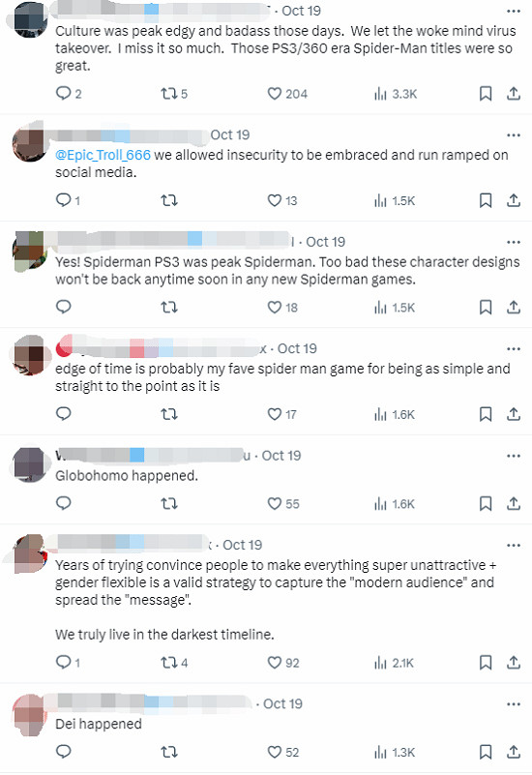Open Oct 19 timestamp of "darkest timeline" tweet
532x775 pixels.
coord(242,545)
